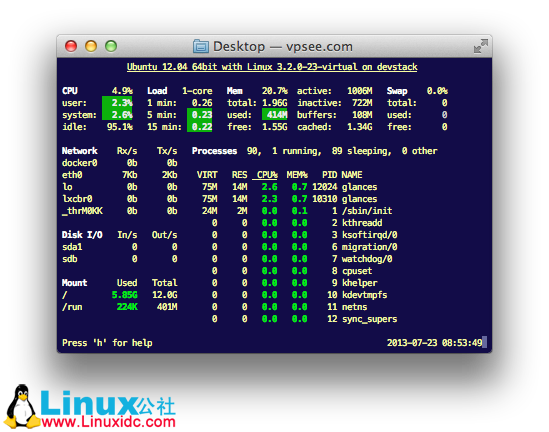Click the /run mount used value 224K
The height and width of the screenshot is (432, 549).
click(127, 307)
